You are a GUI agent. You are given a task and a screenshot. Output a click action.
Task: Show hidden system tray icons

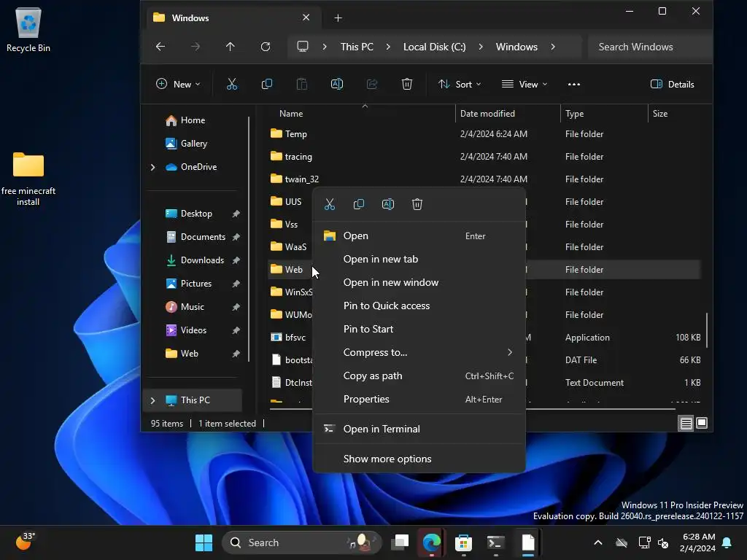(598, 542)
